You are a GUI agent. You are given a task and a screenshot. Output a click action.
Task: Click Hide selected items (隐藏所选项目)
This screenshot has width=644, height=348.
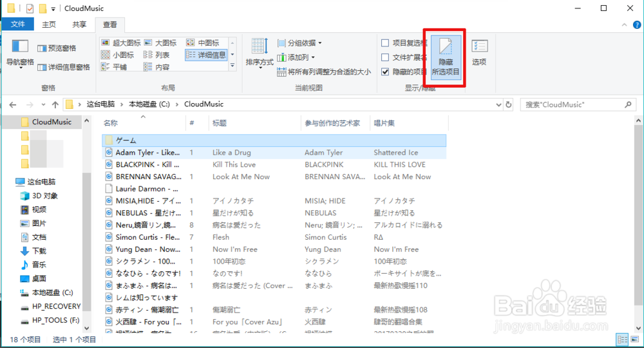pos(445,57)
